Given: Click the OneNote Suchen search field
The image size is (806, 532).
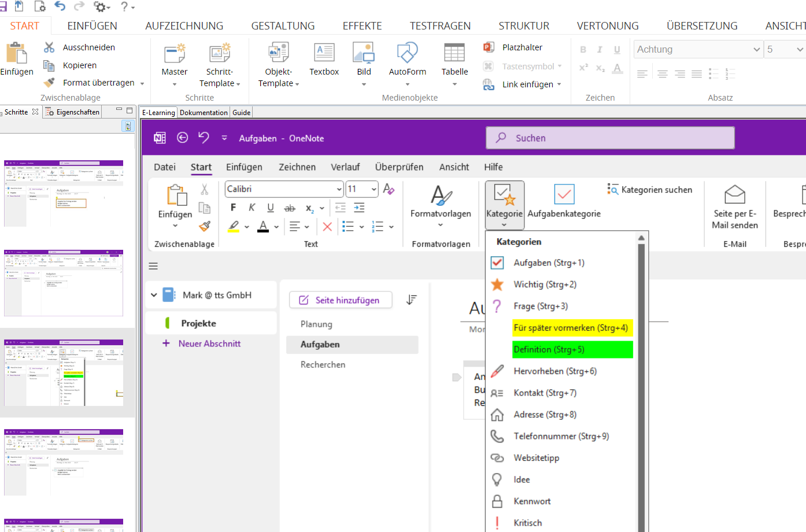Looking at the screenshot, I should [x=611, y=138].
